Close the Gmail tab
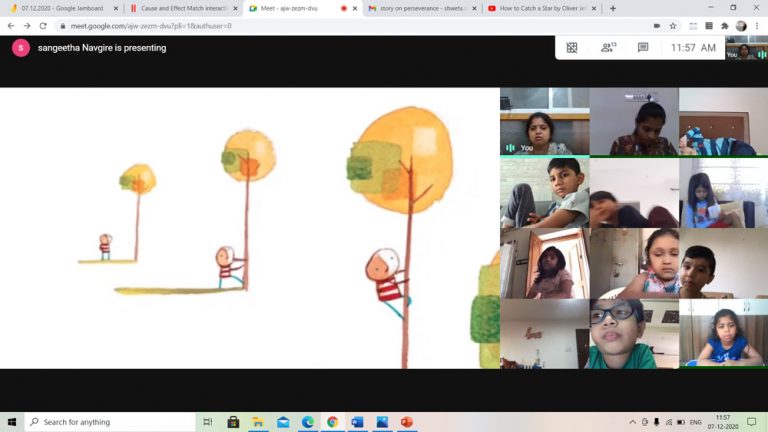The image size is (768, 432). [x=474, y=8]
